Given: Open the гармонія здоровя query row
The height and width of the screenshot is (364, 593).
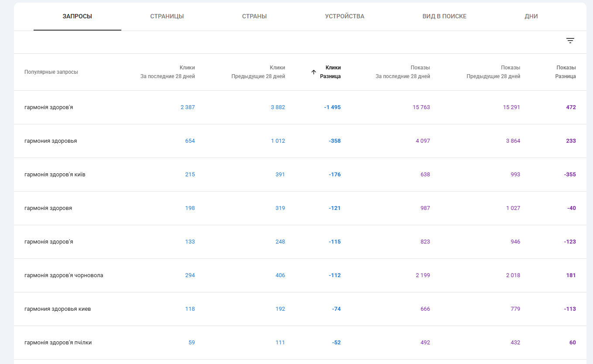Looking at the screenshot, I should tap(300, 208).
